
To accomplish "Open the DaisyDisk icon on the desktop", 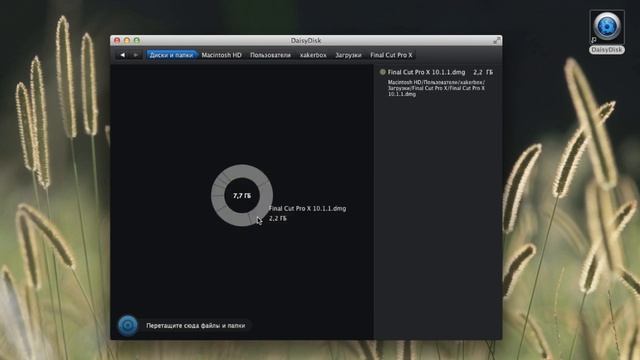I will 607,27.
